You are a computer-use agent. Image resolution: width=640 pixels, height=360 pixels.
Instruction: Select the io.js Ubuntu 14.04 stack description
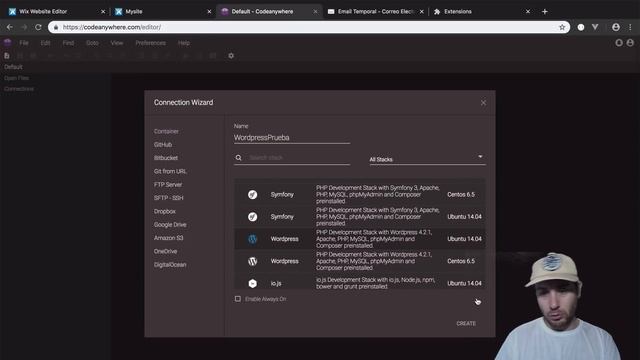(x=376, y=283)
